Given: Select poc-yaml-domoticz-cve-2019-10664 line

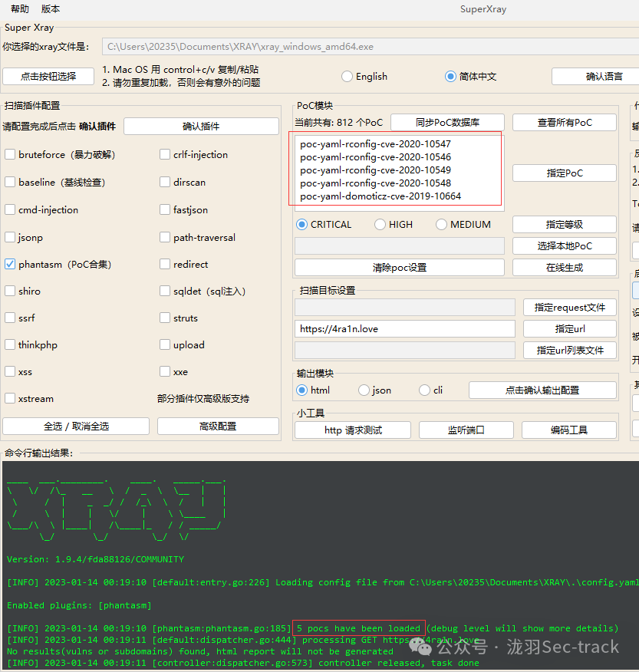Looking at the screenshot, I should pyautogui.click(x=380, y=196).
